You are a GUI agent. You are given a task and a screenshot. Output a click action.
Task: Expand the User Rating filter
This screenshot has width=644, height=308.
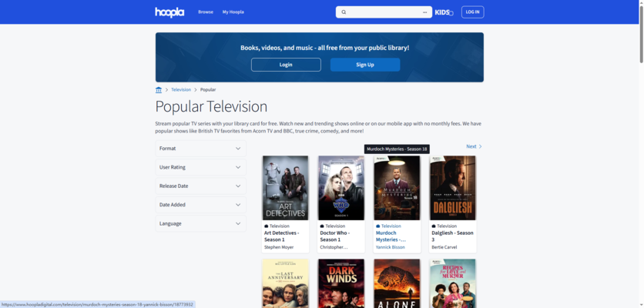200,167
